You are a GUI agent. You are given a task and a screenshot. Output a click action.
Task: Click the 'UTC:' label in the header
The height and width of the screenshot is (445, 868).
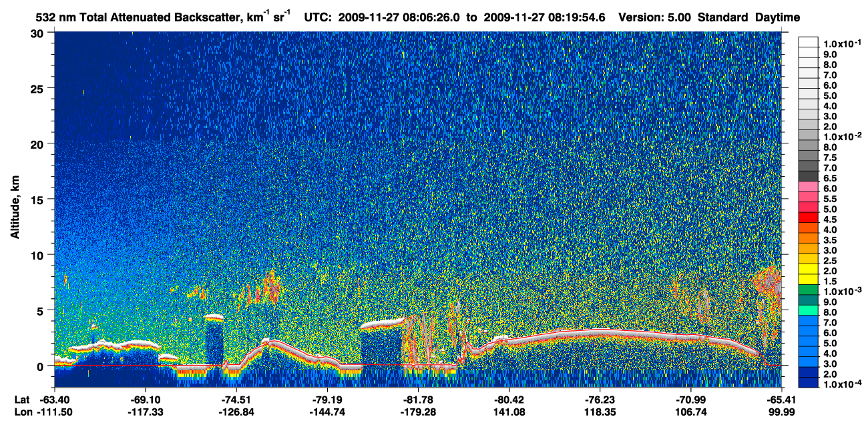(x=318, y=17)
